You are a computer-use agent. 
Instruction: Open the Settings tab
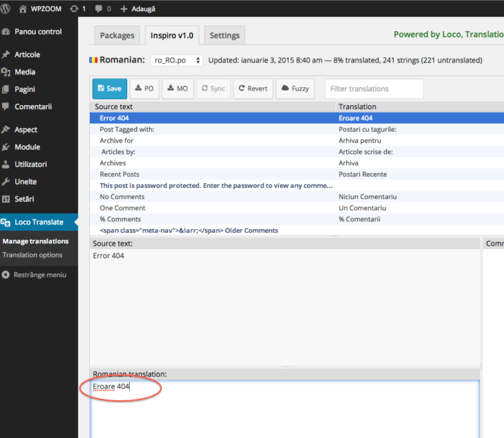225,35
